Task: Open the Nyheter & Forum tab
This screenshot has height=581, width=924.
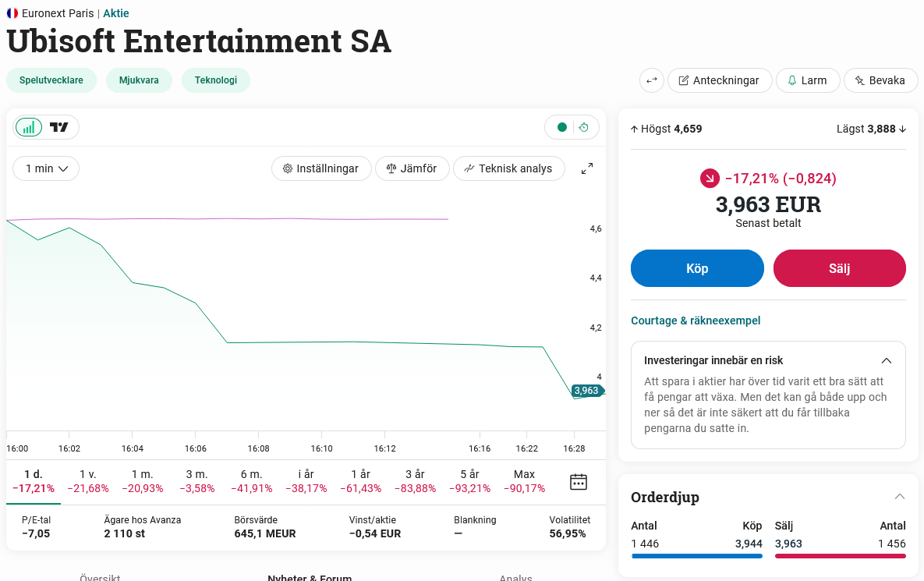Action: 310,577
